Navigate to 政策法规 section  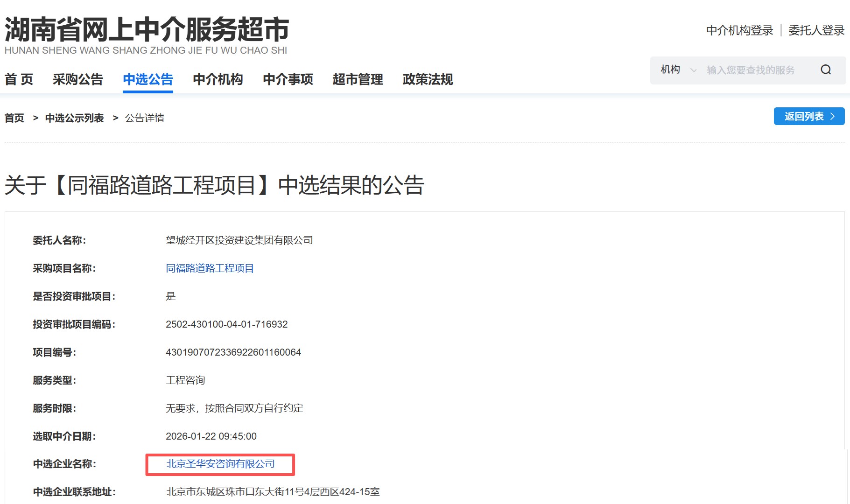[x=428, y=79]
